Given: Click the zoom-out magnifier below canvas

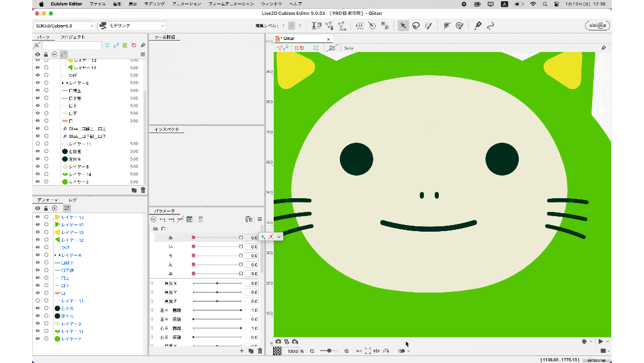Looking at the screenshot, I should 312,351.
